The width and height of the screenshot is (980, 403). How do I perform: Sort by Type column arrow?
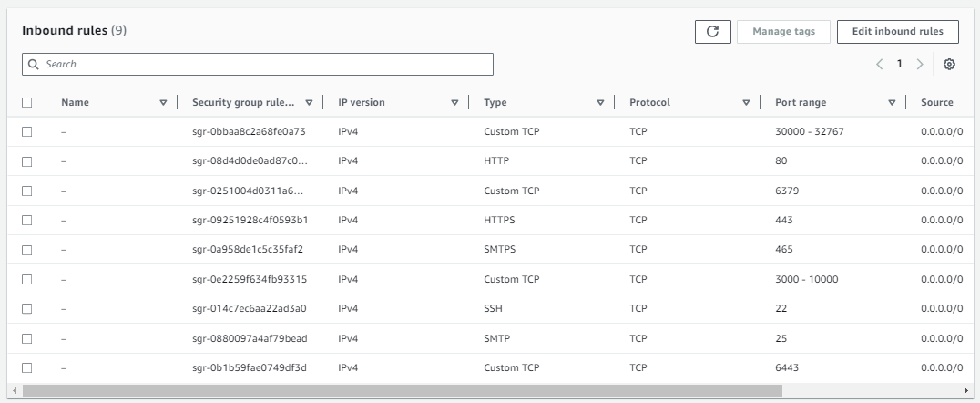point(600,103)
